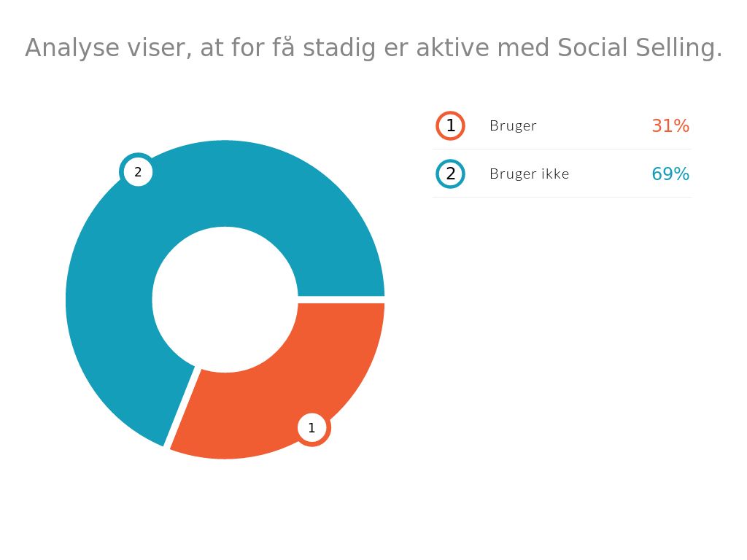Image resolution: width=747 pixels, height=560 pixels.
Task: Select the 'Bruger' legend label
Action: 513,125
